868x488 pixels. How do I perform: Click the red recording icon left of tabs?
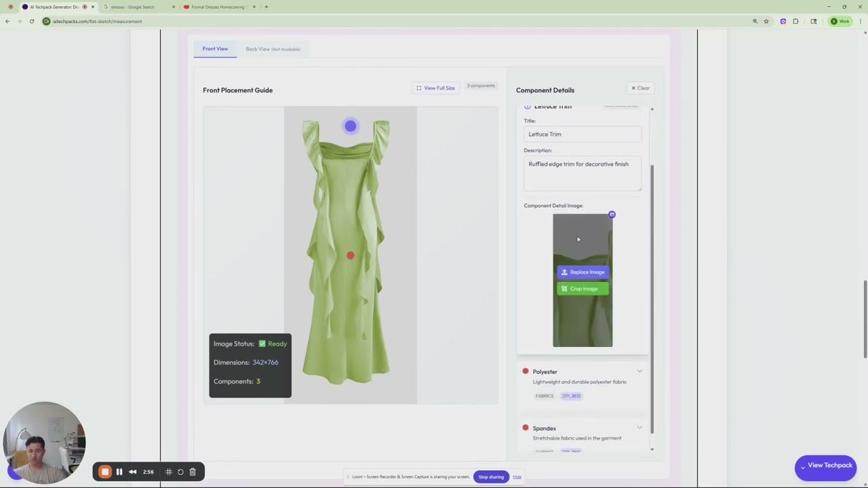point(10,7)
